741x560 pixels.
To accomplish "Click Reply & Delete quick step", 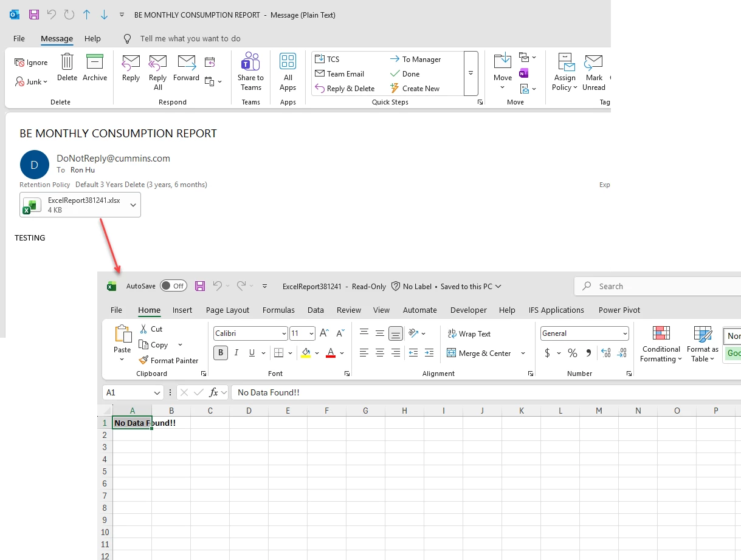I will click(345, 88).
